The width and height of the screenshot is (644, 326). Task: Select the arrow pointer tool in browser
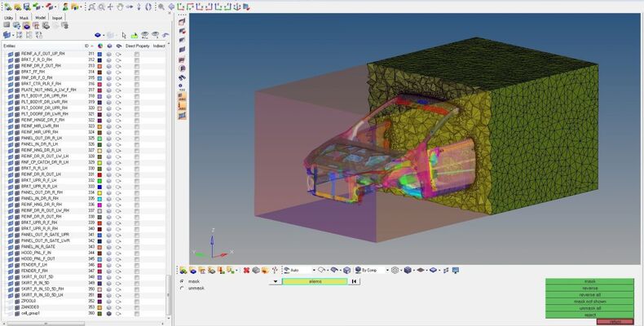124,35
